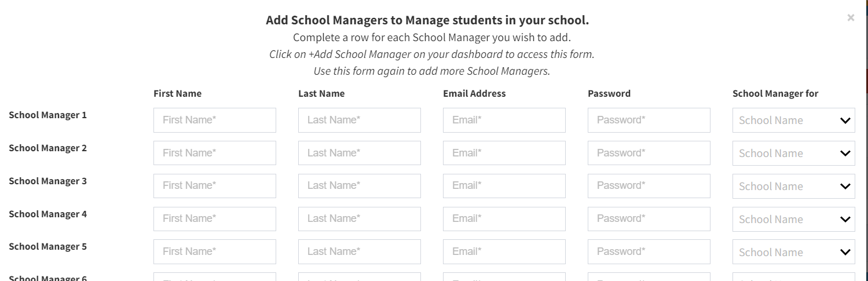Select Password field for School Manager 1

(x=649, y=120)
